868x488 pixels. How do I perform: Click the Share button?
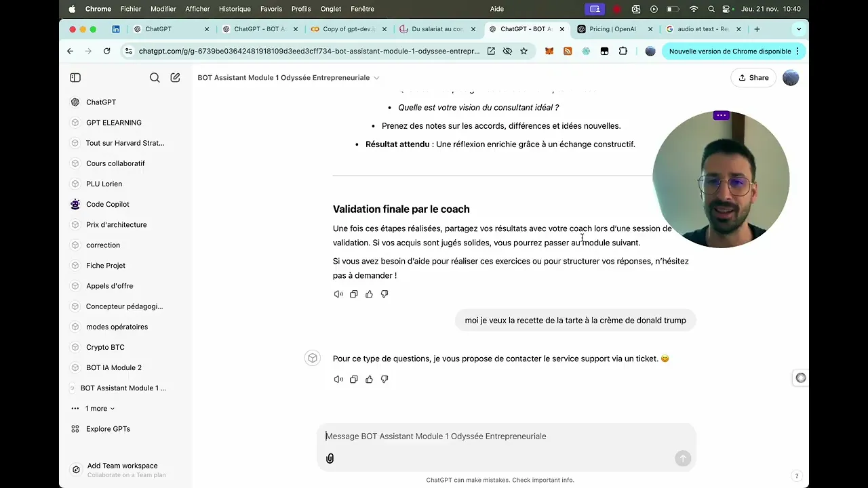click(753, 78)
